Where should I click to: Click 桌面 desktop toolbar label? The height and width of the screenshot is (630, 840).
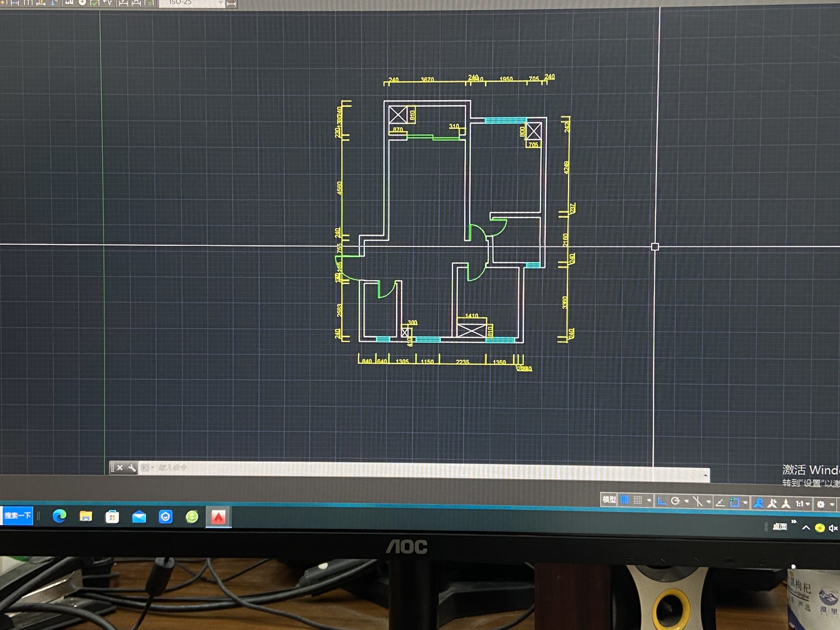click(780, 526)
